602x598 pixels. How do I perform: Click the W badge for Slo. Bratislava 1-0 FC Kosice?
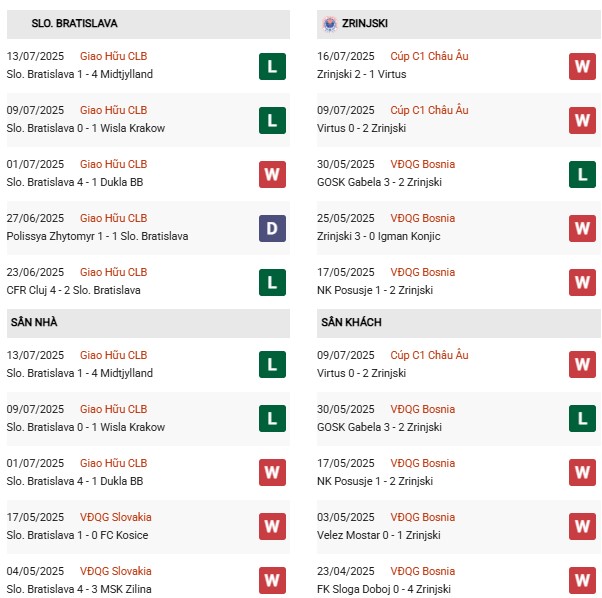click(272, 526)
